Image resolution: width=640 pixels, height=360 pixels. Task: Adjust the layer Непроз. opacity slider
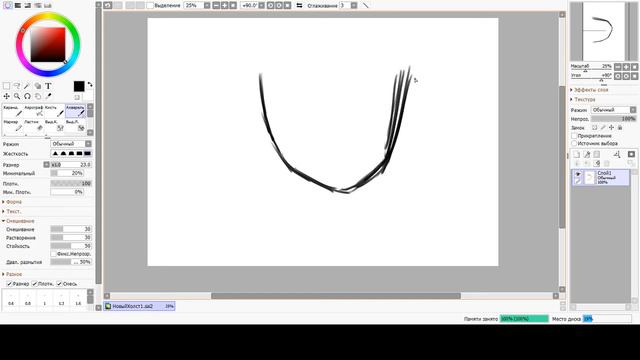pyautogui.click(x=613, y=119)
